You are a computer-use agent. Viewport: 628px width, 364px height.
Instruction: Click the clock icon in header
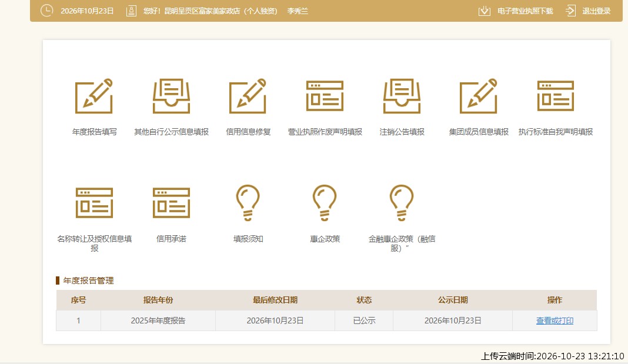tap(47, 11)
